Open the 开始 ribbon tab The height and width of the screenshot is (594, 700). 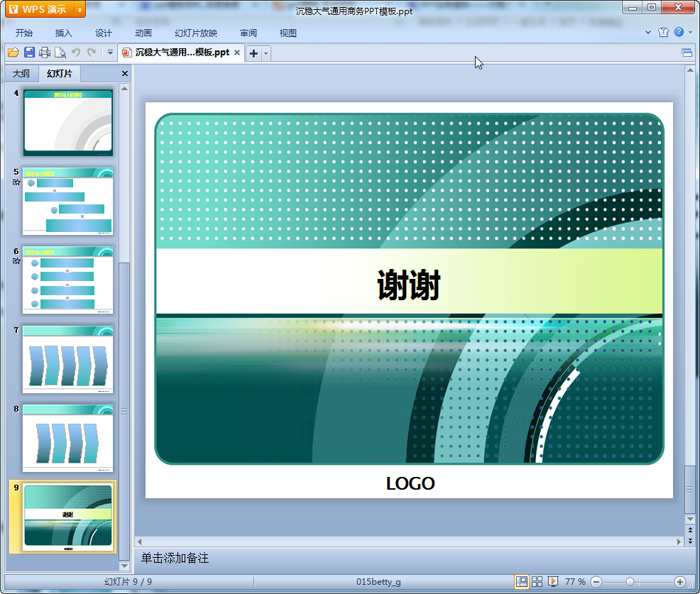pos(23,33)
